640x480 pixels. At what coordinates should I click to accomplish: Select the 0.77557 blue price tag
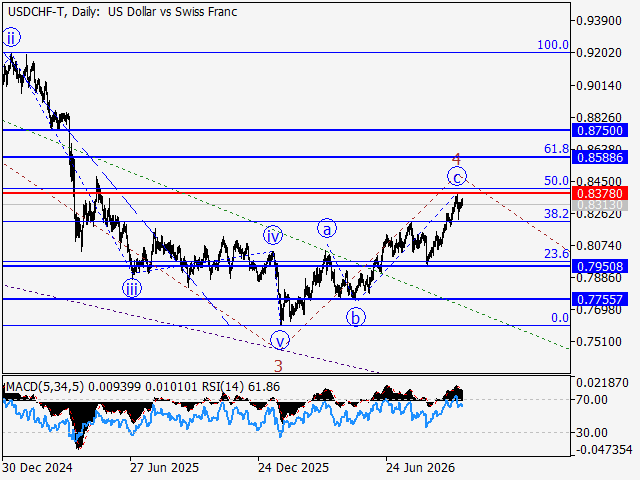point(600,300)
